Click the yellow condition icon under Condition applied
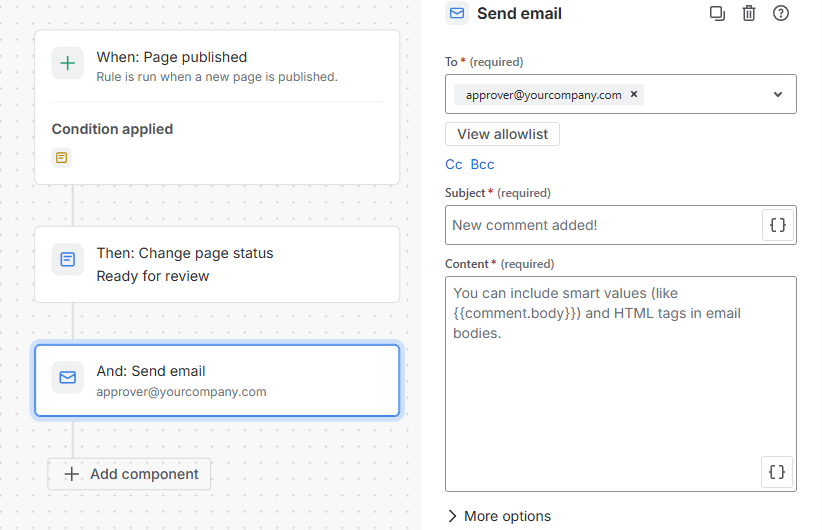This screenshot has height=530, width=822. pyautogui.click(x=61, y=157)
